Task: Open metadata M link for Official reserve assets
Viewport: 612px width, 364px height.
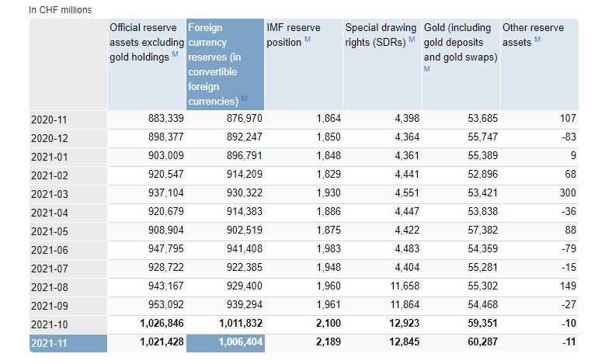Action: coord(175,55)
